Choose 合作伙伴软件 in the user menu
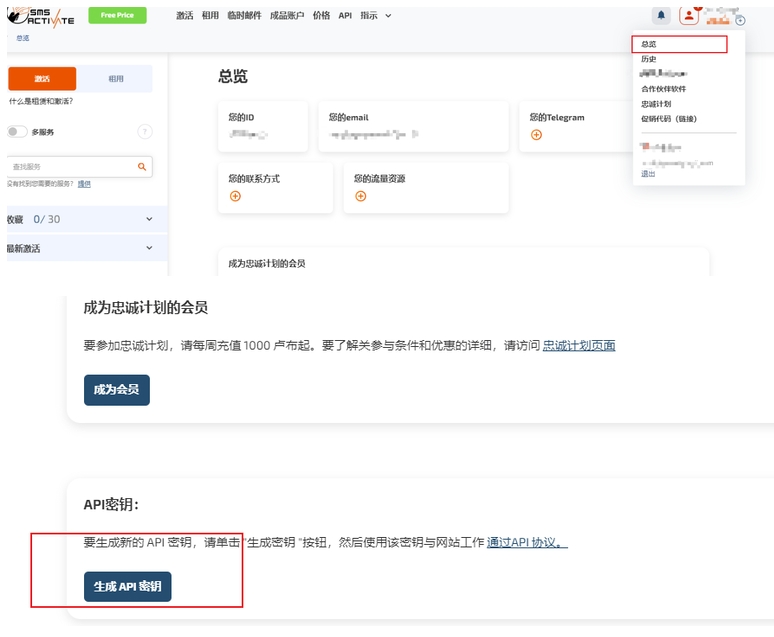The height and width of the screenshot is (637, 774). tap(663, 89)
